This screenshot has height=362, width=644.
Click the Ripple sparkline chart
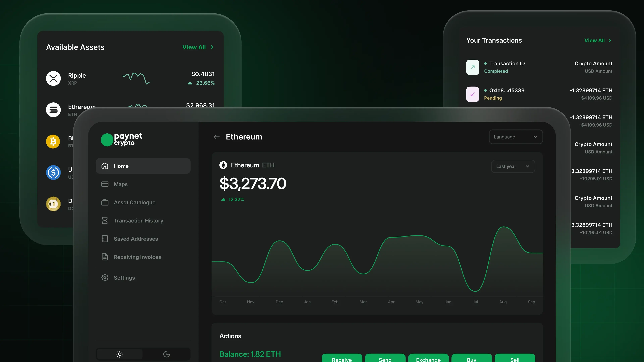(136, 78)
